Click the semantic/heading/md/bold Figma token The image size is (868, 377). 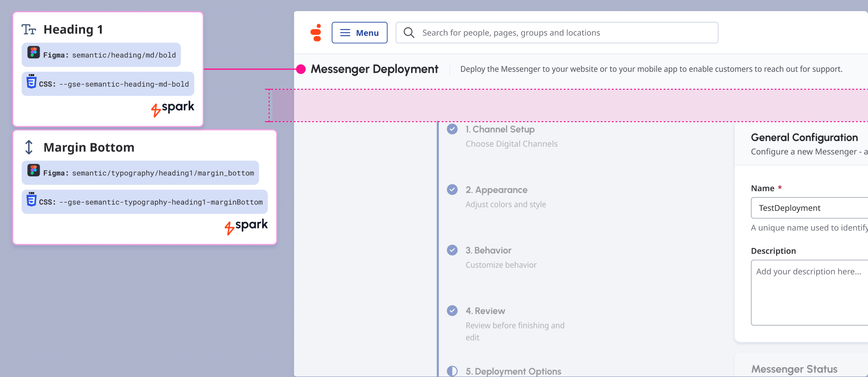[x=101, y=55]
